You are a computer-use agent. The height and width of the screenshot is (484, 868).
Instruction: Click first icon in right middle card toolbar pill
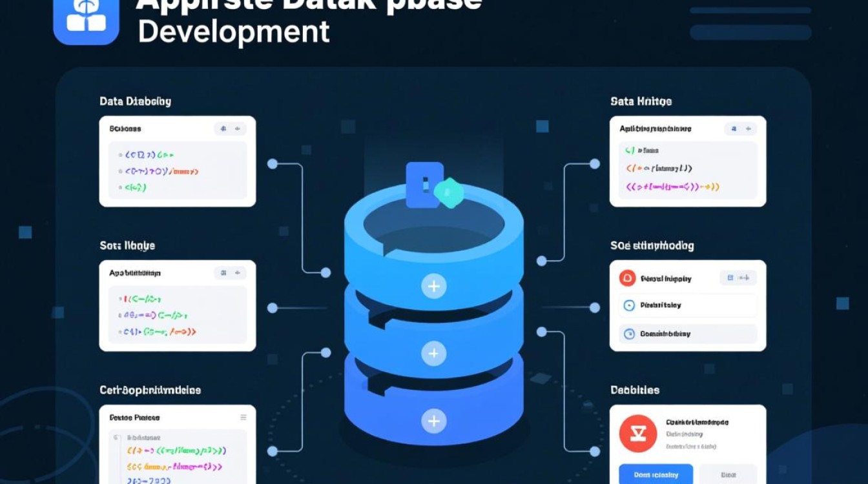[x=730, y=278]
